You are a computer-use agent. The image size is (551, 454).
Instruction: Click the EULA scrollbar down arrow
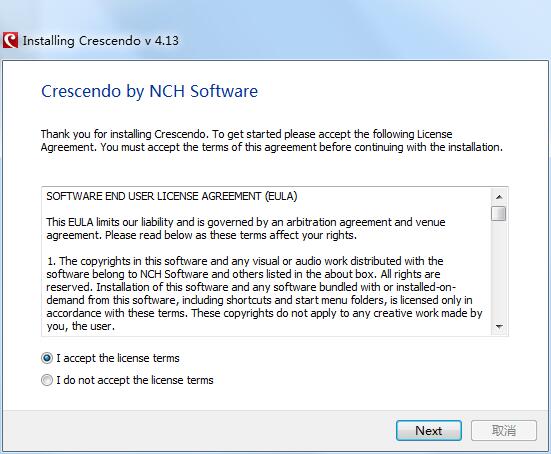499,327
